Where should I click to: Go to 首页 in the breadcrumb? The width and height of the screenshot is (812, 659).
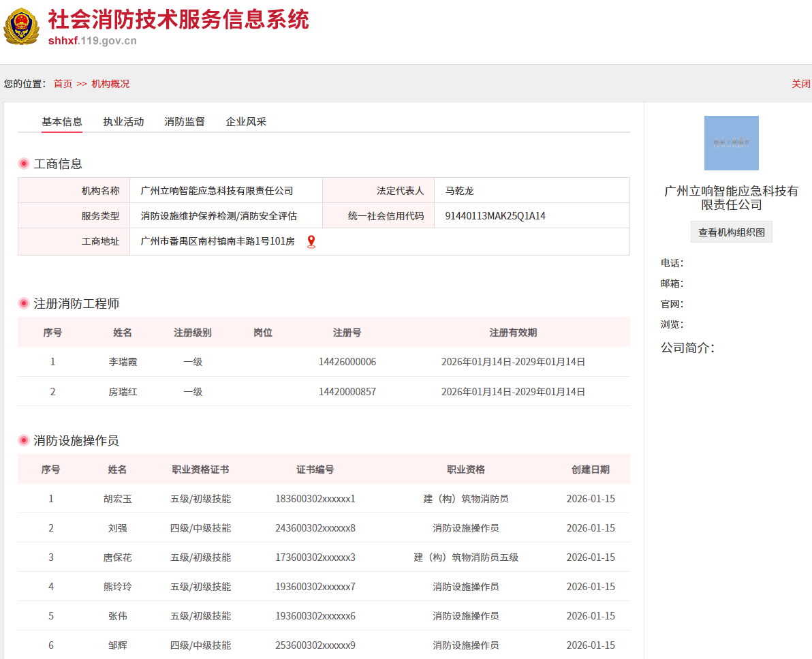click(63, 84)
